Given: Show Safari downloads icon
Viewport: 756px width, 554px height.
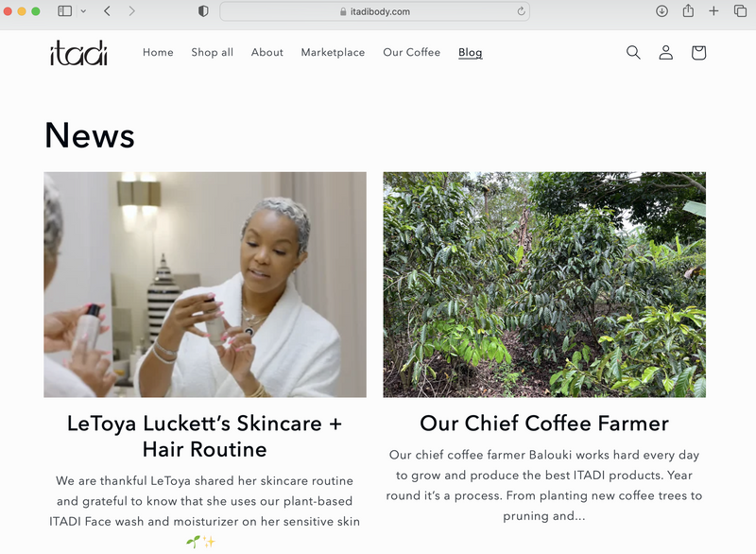Looking at the screenshot, I should pyautogui.click(x=662, y=11).
